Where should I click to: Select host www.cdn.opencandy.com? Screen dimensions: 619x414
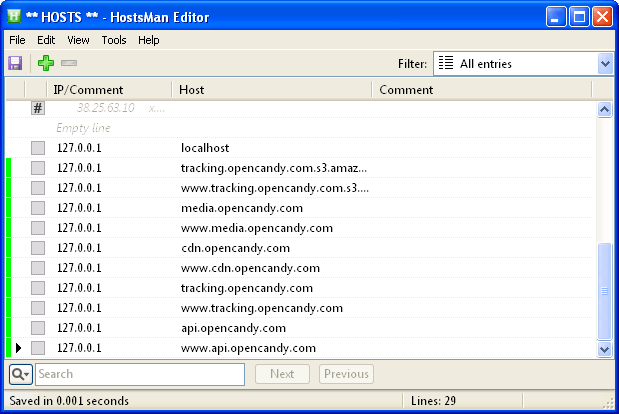pos(250,268)
